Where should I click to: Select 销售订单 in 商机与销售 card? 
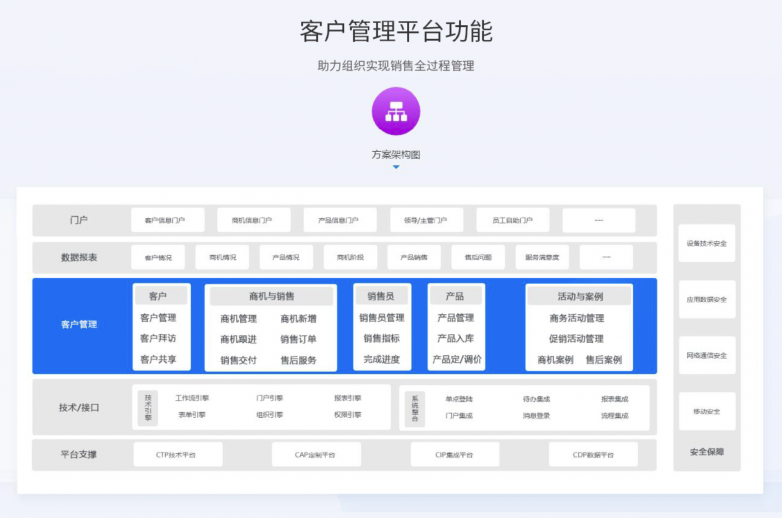[x=299, y=339]
